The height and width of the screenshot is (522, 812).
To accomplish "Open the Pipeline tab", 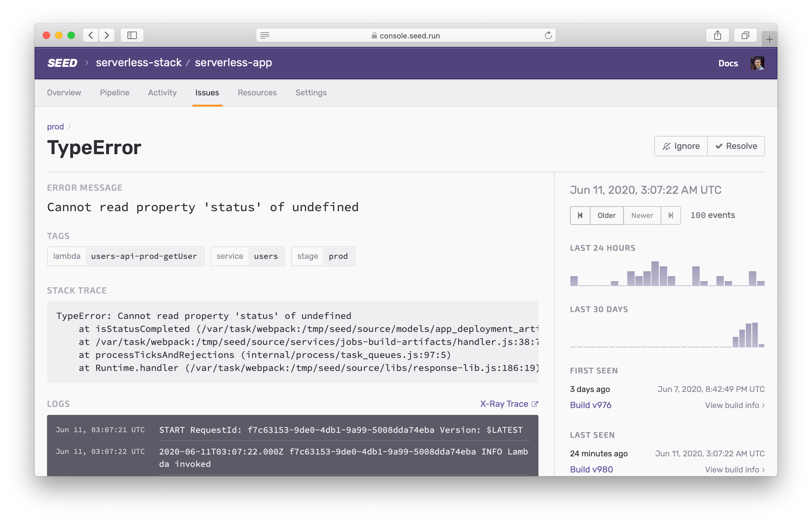I will pyautogui.click(x=114, y=93).
